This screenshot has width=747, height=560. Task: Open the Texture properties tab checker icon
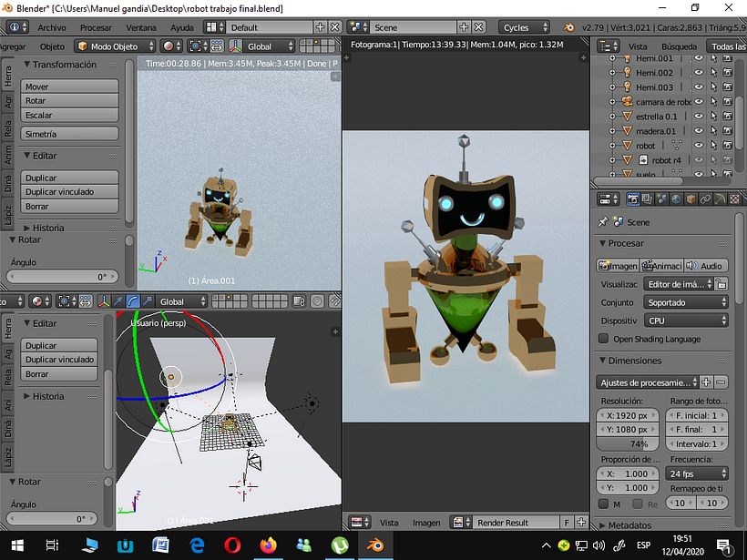(734, 199)
